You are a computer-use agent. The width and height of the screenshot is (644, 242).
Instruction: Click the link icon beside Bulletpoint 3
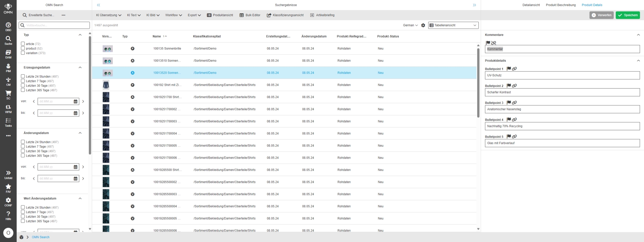tap(514, 103)
